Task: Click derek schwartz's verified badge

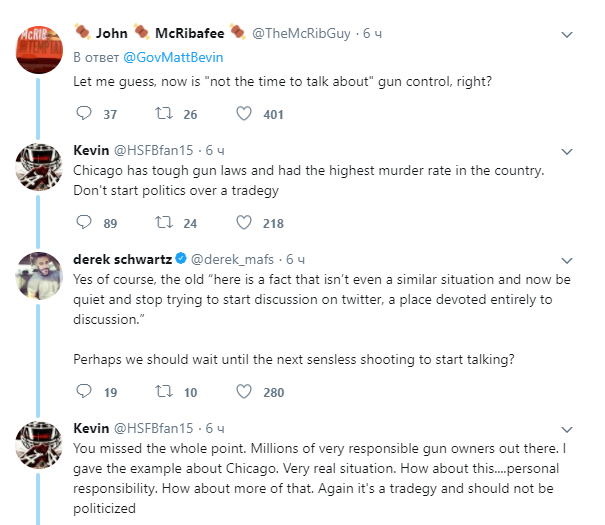Action: [180, 259]
